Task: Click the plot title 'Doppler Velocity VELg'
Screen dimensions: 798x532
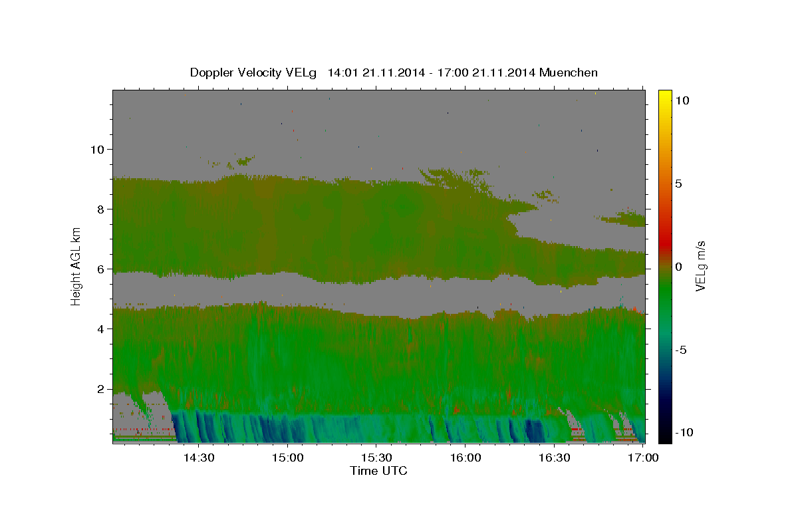Action: tap(255, 73)
